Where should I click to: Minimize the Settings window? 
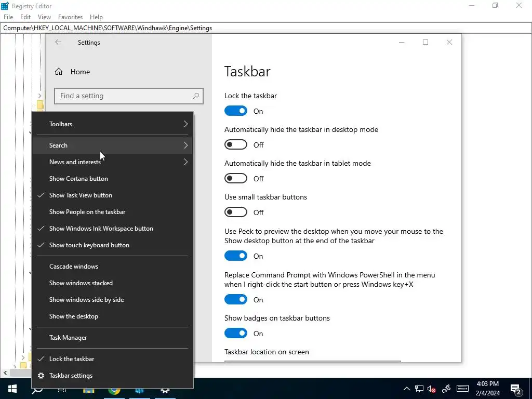point(402,42)
